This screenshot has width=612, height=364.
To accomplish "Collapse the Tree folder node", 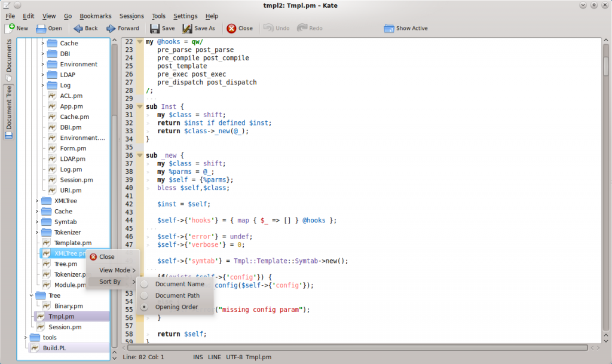I will point(31,295).
